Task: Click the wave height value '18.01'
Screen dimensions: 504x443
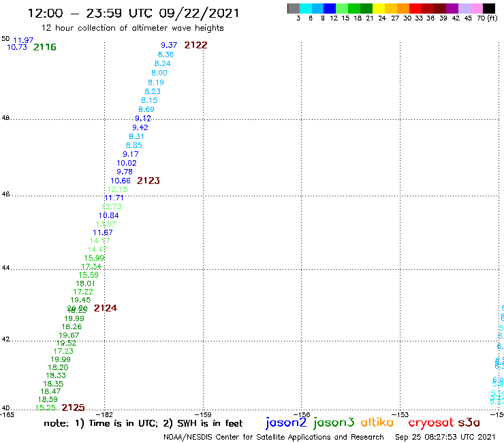Action: pos(86,284)
